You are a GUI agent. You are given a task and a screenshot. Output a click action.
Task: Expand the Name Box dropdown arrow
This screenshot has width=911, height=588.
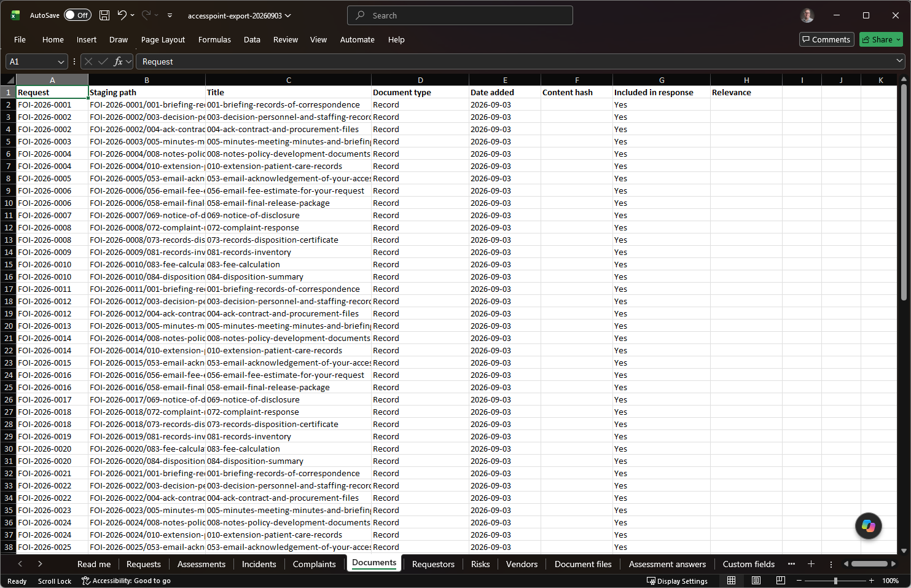point(61,61)
